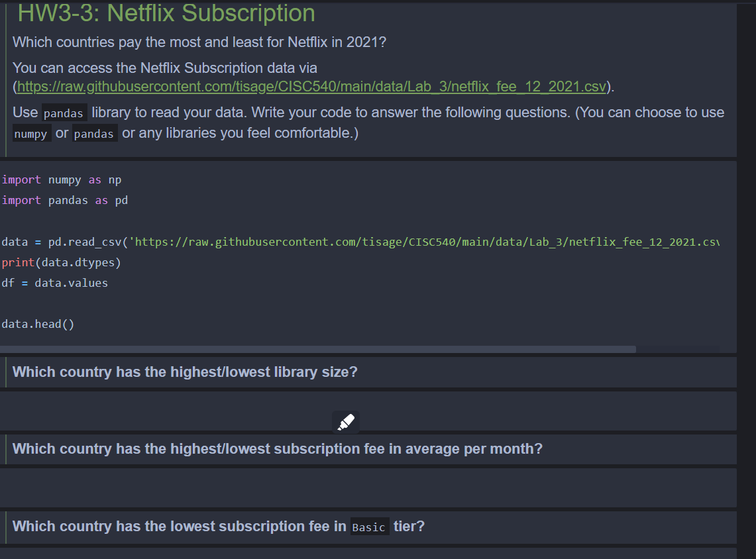Click the data.head() call in the code cell

coord(36,324)
